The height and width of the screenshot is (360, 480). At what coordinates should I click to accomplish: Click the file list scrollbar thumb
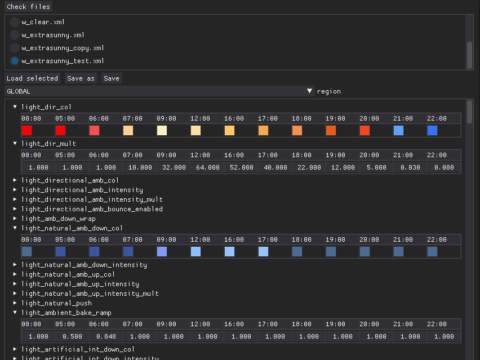click(469, 55)
